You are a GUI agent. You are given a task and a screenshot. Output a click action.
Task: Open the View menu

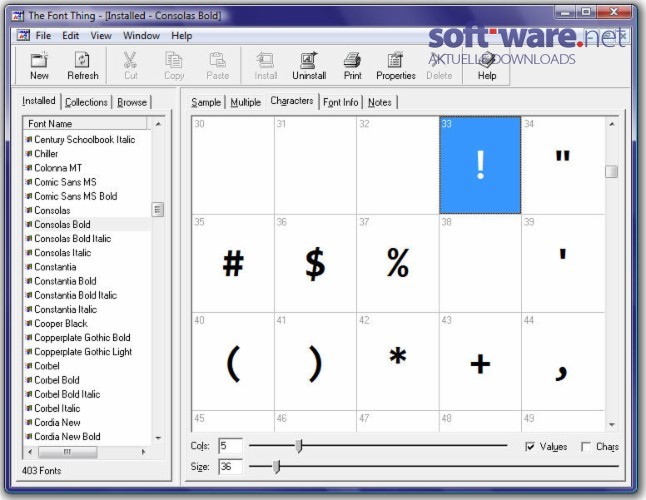101,36
